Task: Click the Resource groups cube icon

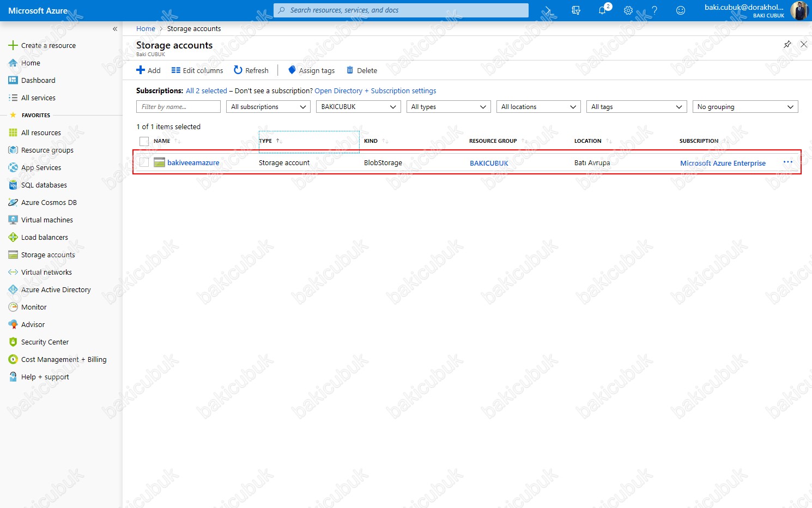Action: click(13, 150)
